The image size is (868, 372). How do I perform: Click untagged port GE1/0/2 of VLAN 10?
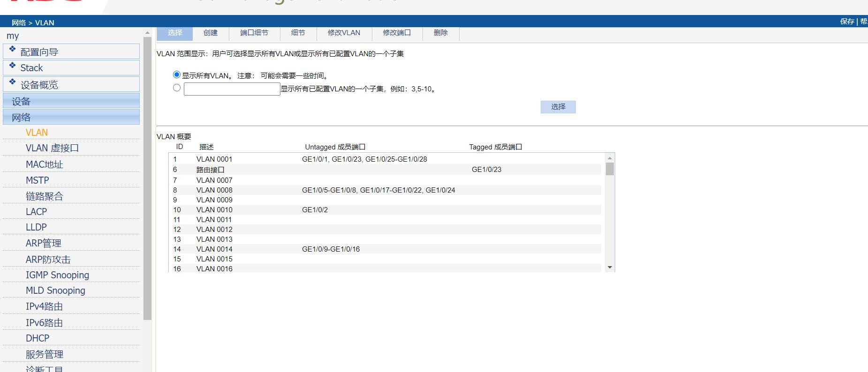click(315, 210)
